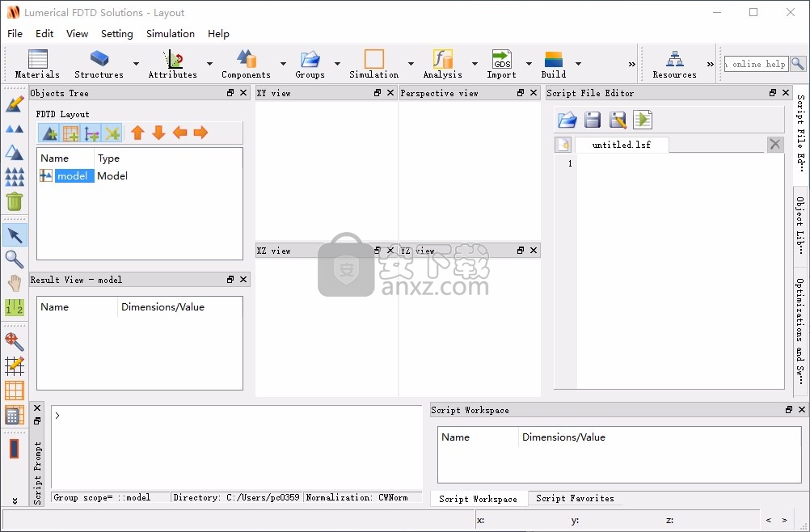Click the calculator mesh icon
The image size is (810, 532).
[15, 415]
